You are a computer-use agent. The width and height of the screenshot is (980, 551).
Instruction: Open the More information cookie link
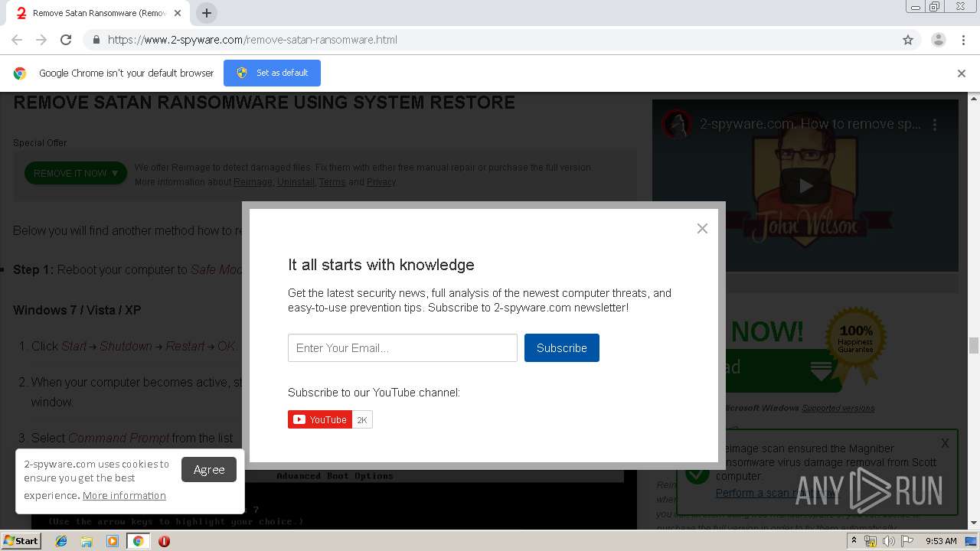tap(124, 495)
